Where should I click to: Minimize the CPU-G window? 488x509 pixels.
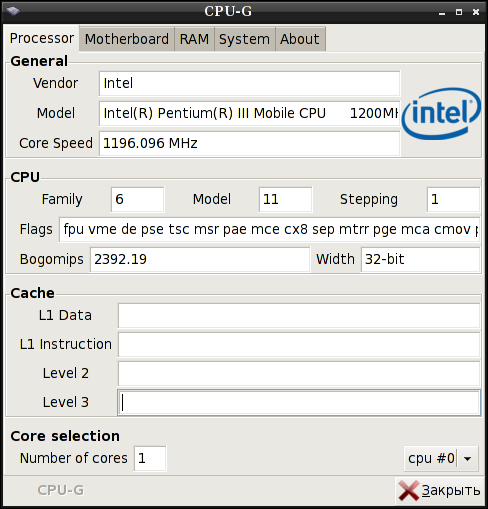pos(442,13)
